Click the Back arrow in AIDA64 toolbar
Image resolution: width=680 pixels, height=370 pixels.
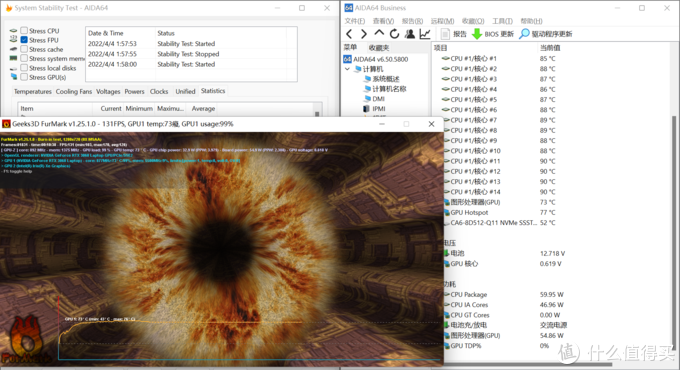pos(349,34)
